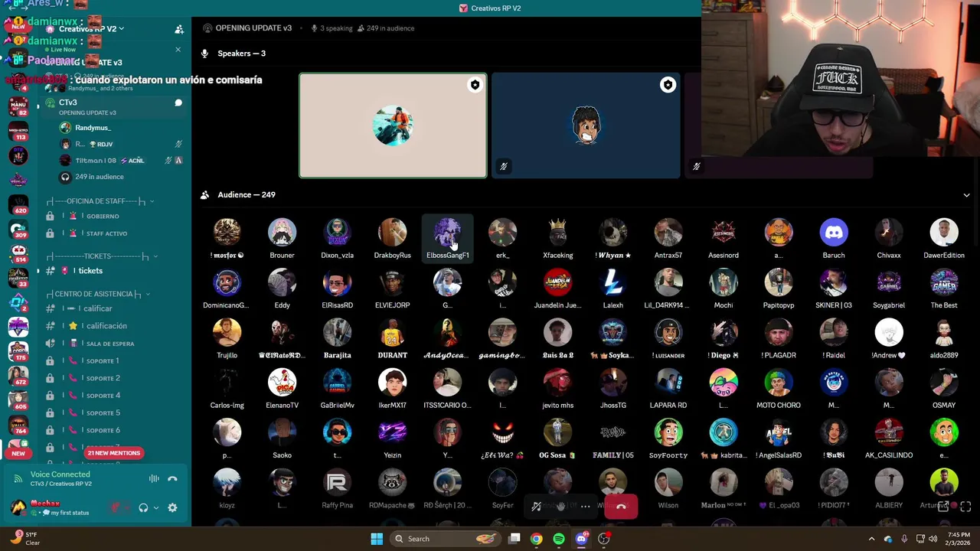
Task: Open the weather widget showing 51°F
Action: click(23, 539)
